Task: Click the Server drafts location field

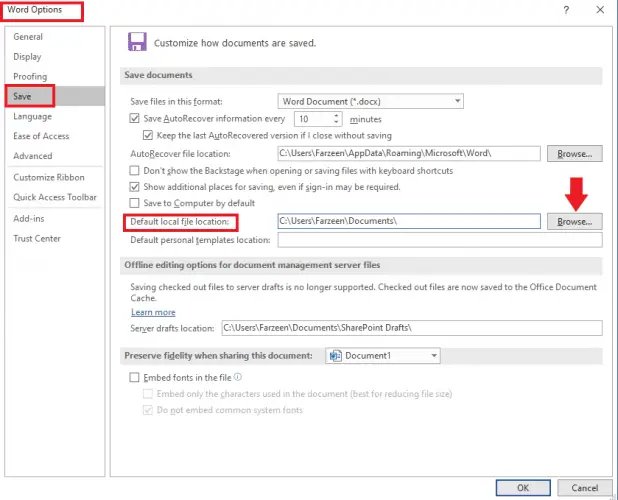Action: coord(412,328)
